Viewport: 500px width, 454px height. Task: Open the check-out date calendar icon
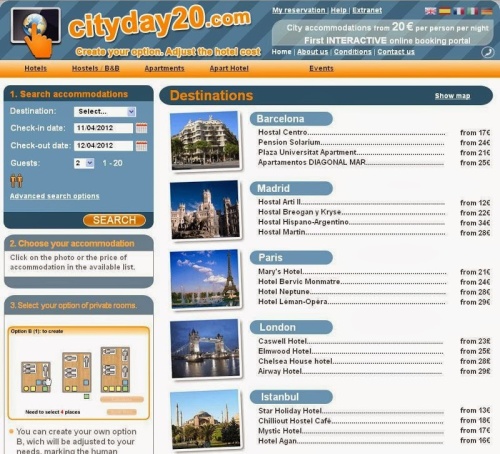(x=141, y=146)
